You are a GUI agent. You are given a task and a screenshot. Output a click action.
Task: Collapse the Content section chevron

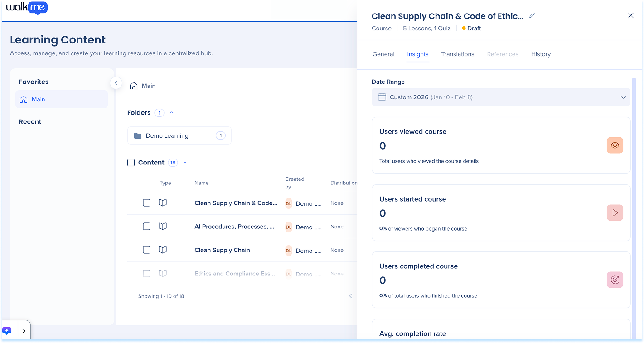tap(185, 163)
